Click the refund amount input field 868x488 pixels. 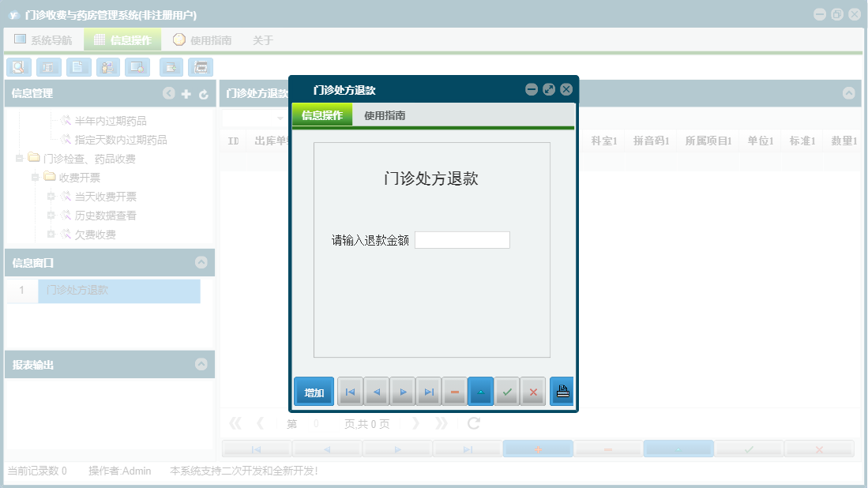pyautogui.click(x=463, y=239)
